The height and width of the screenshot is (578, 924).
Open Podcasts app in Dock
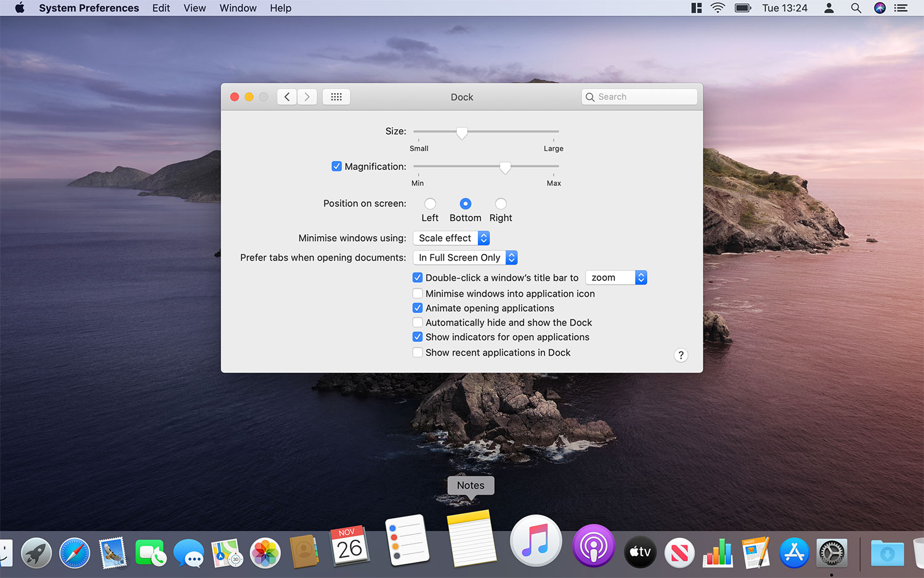[593, 546]
